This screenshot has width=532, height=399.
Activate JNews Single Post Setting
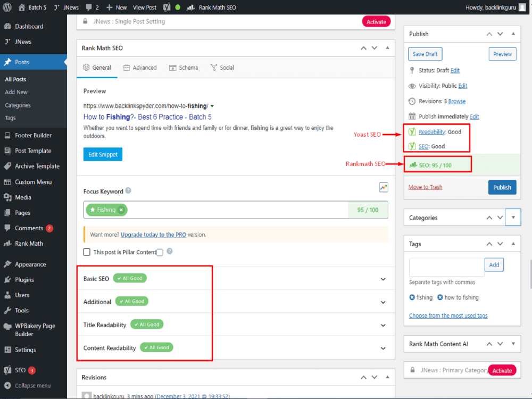click(x=376, y=22)
